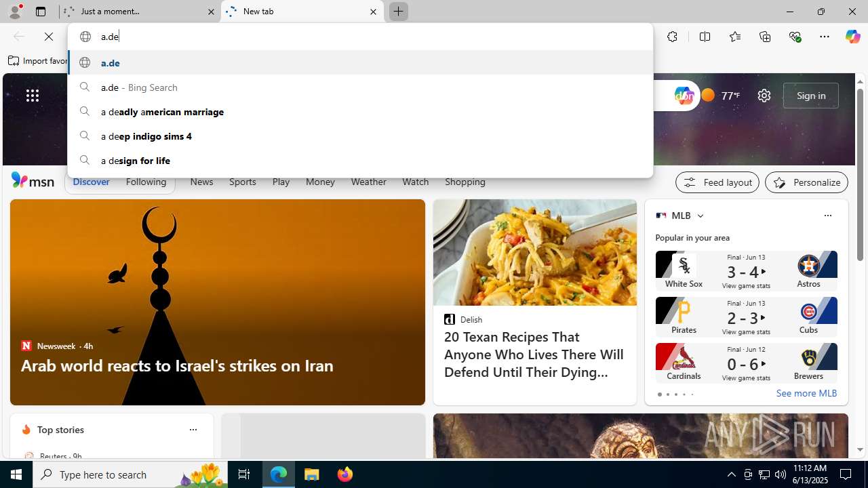Stop loading the page with X button
The image size is (868, 488).
point(49,37)
